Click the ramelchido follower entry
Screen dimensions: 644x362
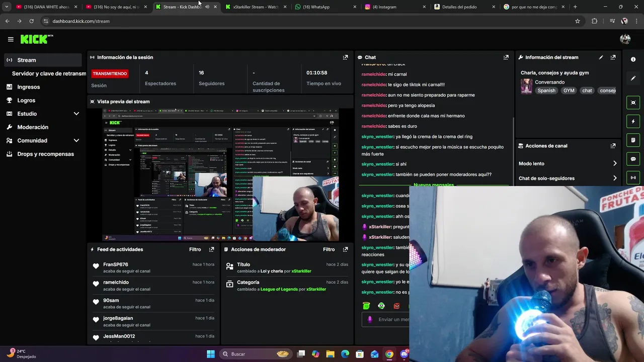click(153, 286)
